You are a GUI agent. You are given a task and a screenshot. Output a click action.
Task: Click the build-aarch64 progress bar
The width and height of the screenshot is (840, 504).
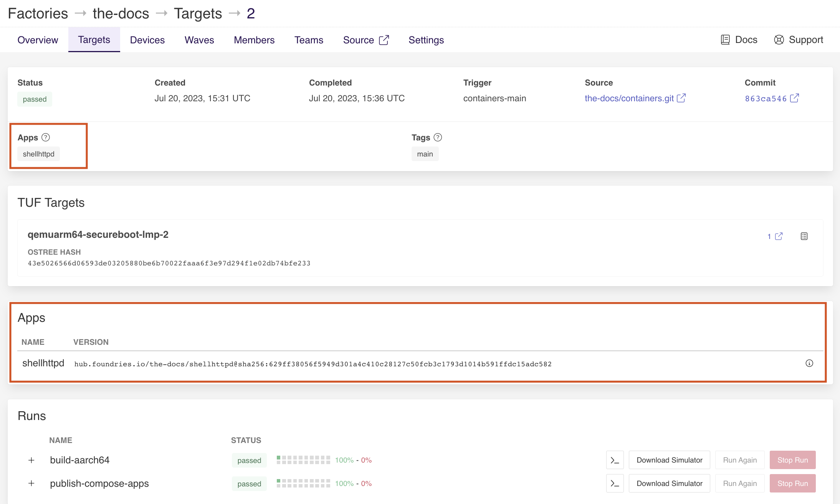(x=303, y=460)
